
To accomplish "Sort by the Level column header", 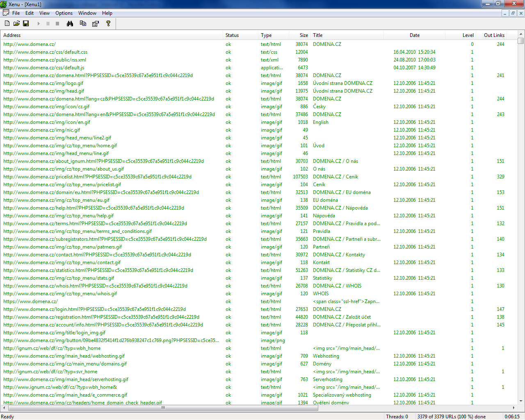I will 461,35.
